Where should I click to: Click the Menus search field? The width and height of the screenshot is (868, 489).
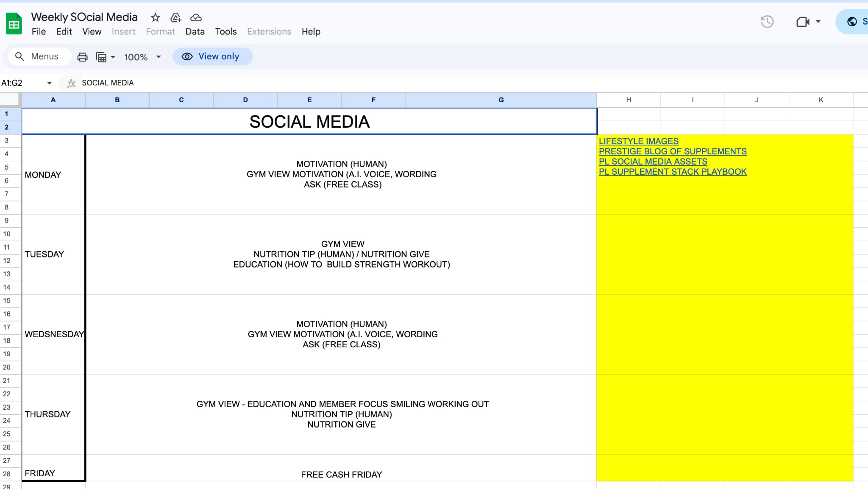tap(39, 56)
